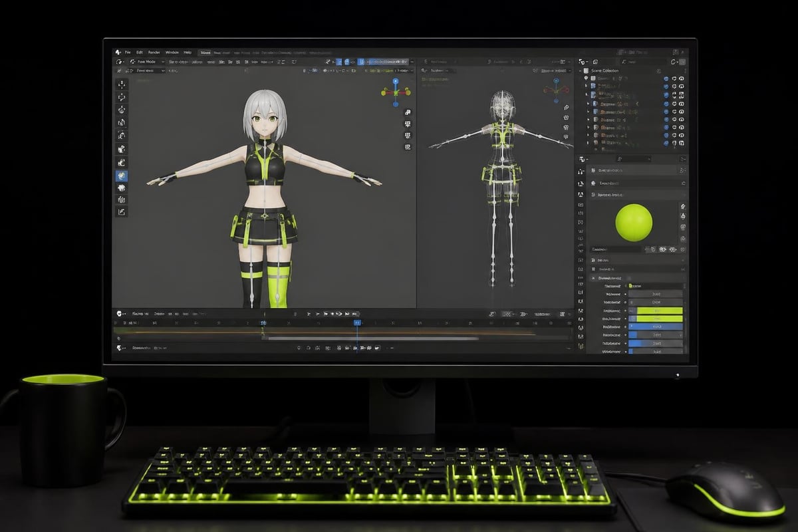Open the editor type selector left of Pose Mode
The image size is (798, 532).
(120, 61)
